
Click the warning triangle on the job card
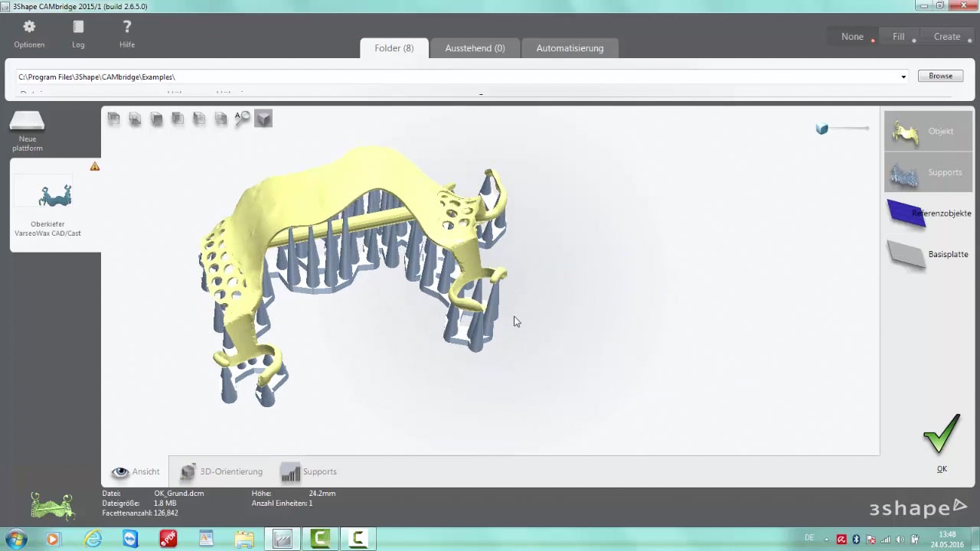[95, 166]
